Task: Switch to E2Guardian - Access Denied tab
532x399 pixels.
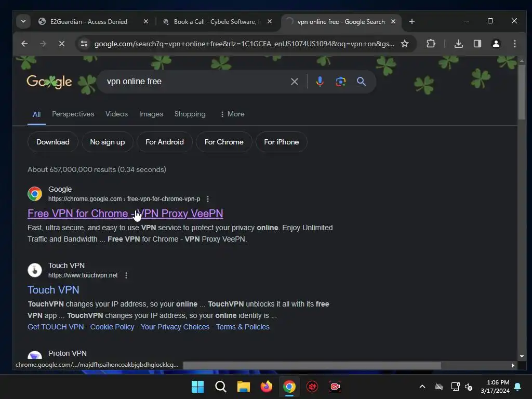Action: point(88,22)
